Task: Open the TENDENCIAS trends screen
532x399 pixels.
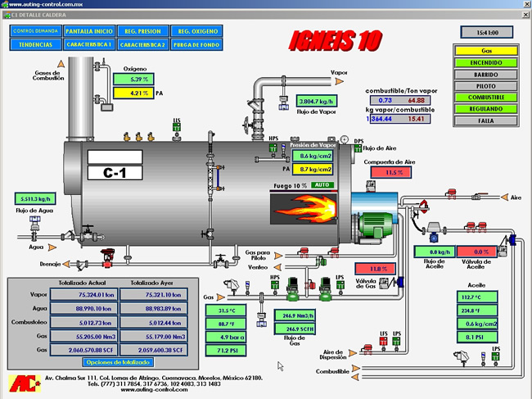Action: tap(36, 44)
